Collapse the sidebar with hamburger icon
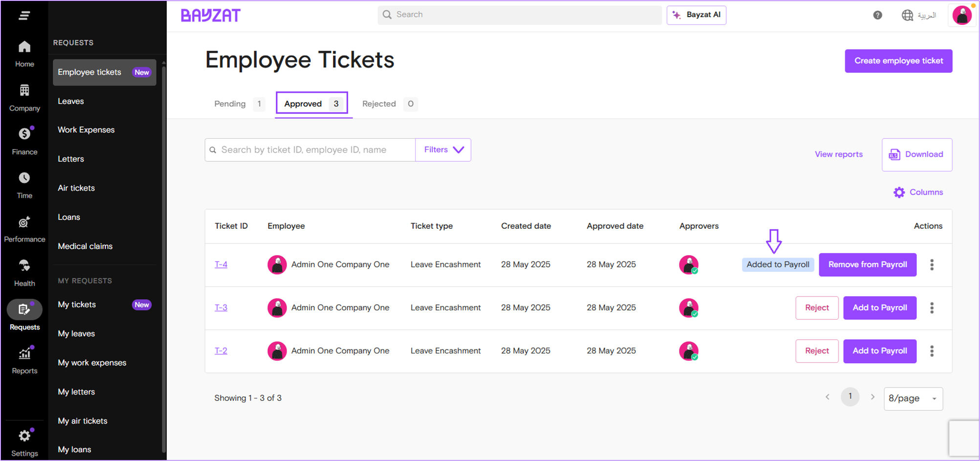 tap(24, 15)
